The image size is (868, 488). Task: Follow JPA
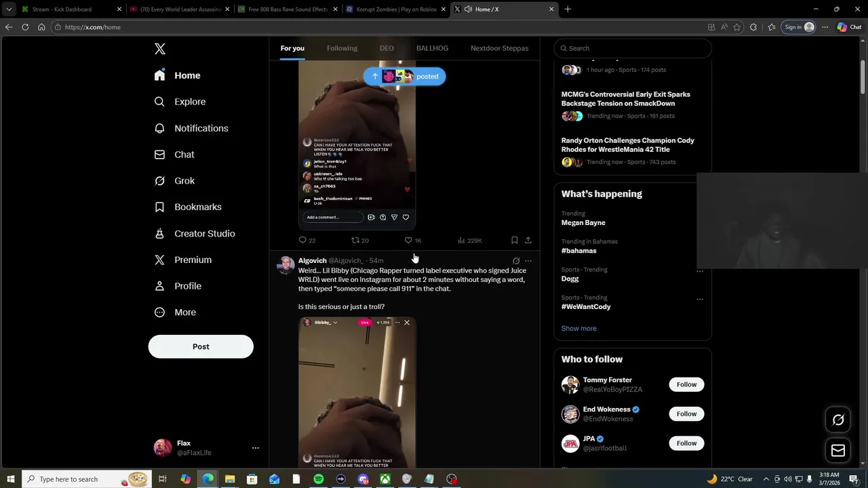point(686,443)
